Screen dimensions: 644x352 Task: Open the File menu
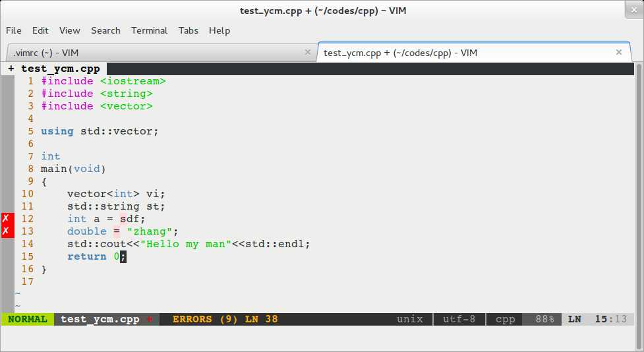point(14,30)
